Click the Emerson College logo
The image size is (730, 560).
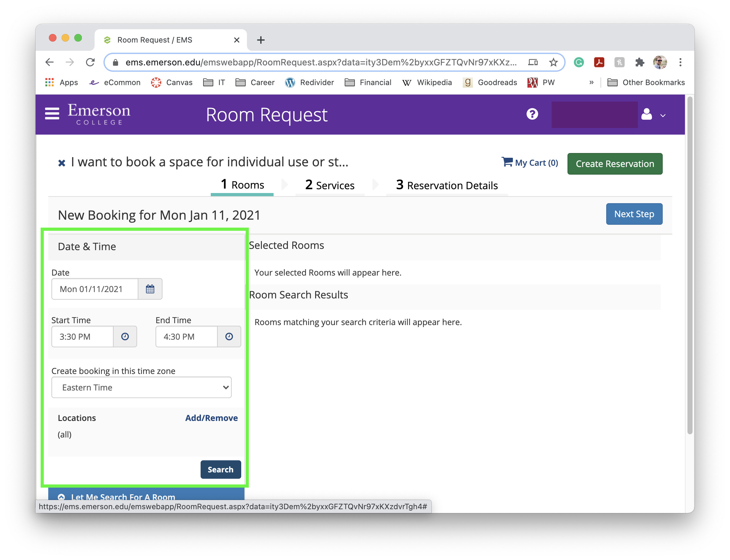pos(99,114)
